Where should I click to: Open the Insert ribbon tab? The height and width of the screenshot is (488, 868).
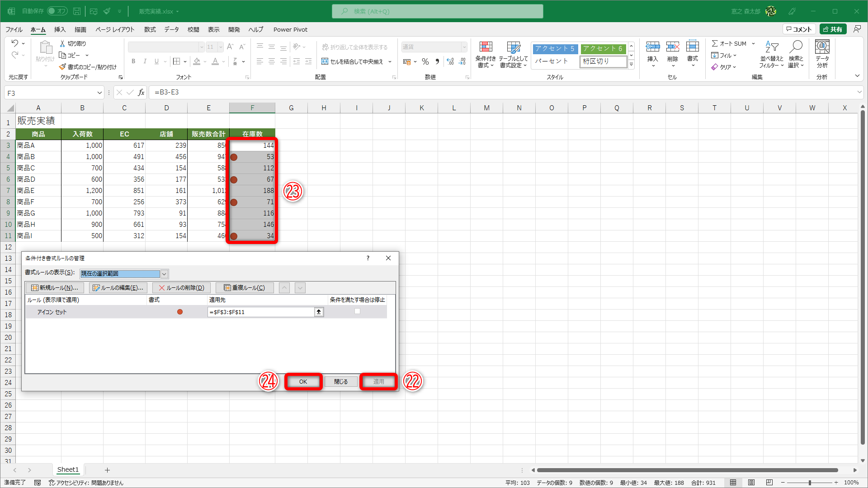[60, 29]
